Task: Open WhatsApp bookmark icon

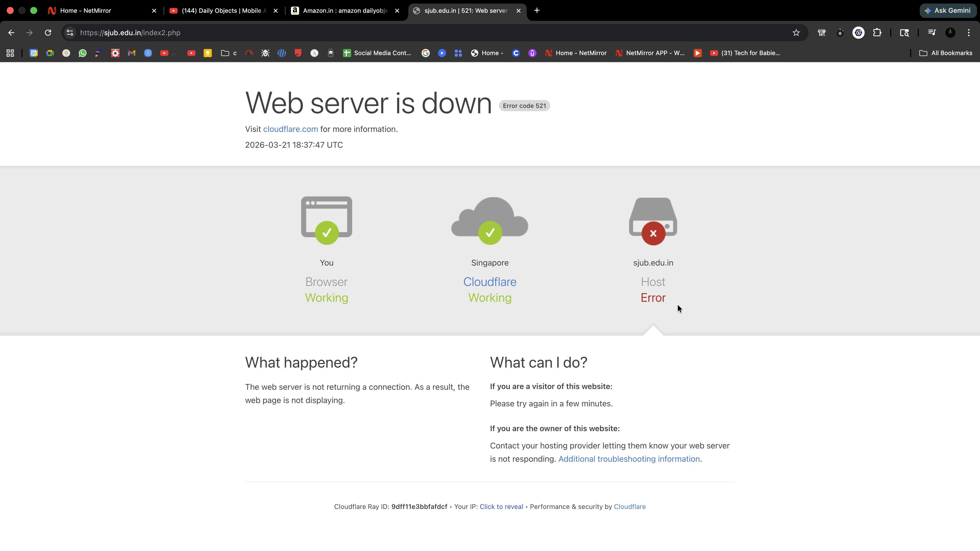Action: tap(82, 53)
